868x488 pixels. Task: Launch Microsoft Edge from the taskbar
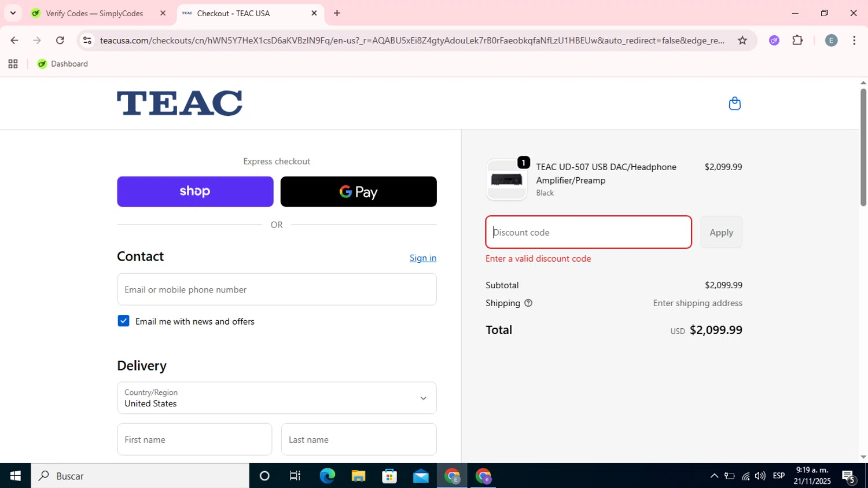[327, 476]
